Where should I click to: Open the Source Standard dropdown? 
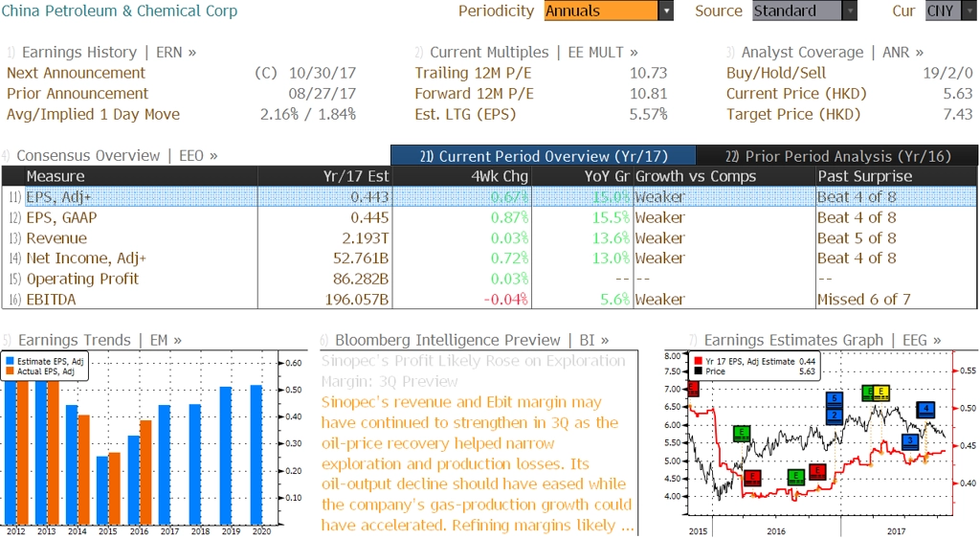804,11
